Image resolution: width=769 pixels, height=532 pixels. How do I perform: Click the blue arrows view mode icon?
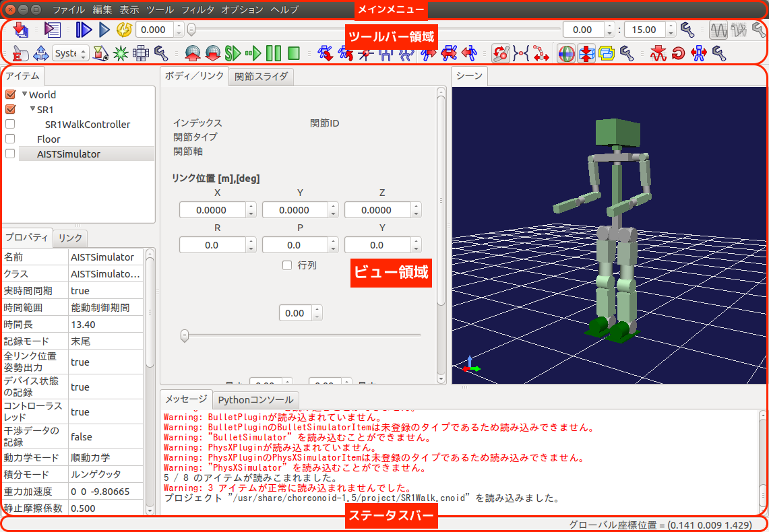40,53
